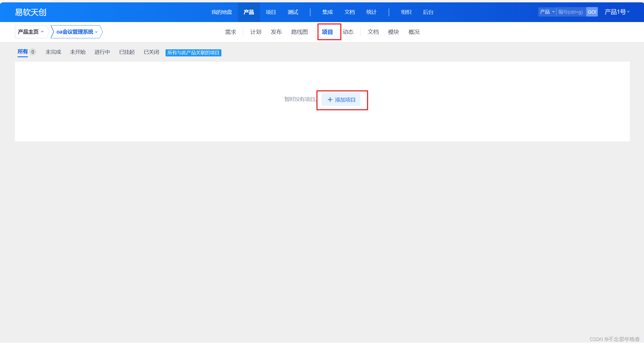Click the 易软天创 logo
Image resolution: width=644 pixels, height=344 pixels.
[x=30, y=12]
